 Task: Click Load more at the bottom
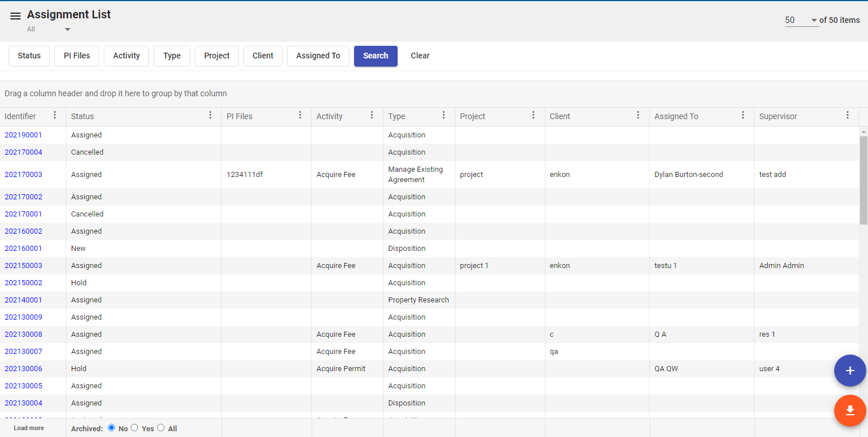click(x=29, y=428)
